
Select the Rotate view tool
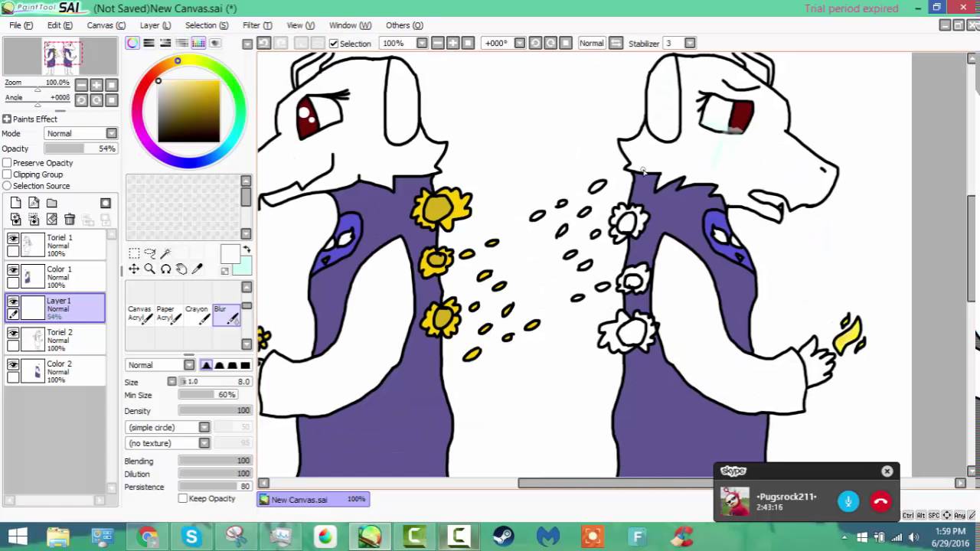(x=166, y=269)
